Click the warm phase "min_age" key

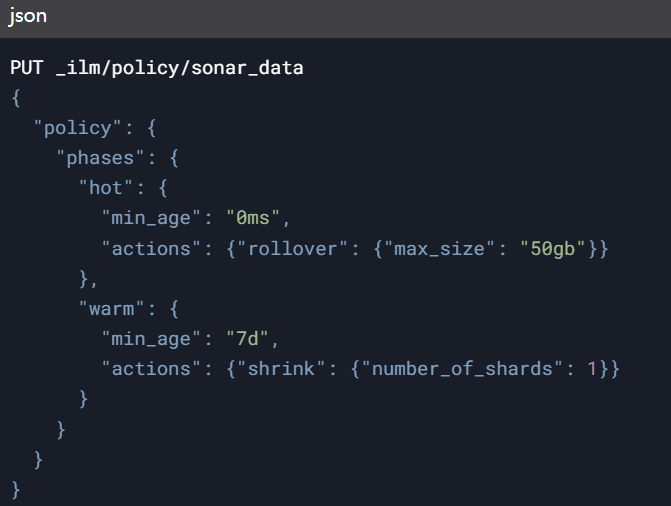click(x=151, y=339)
